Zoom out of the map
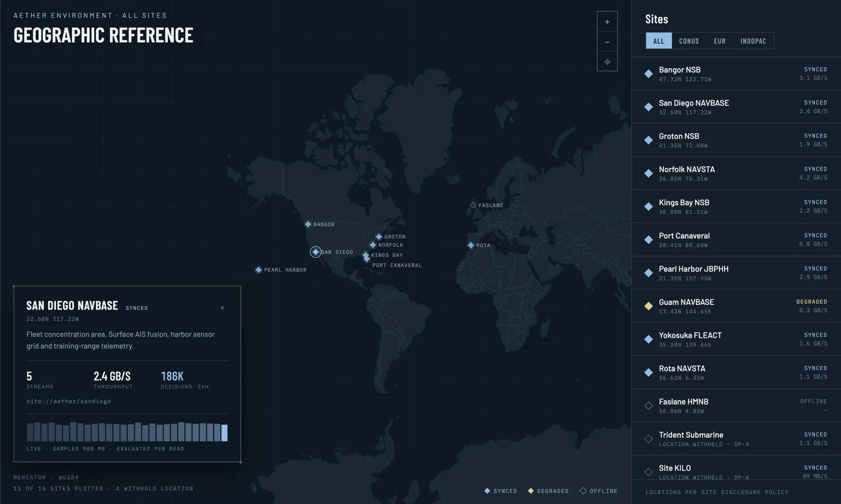 [x=607, y=42]
